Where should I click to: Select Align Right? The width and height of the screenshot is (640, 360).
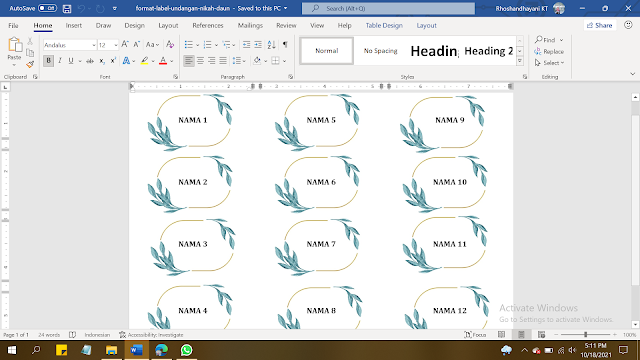211,61
